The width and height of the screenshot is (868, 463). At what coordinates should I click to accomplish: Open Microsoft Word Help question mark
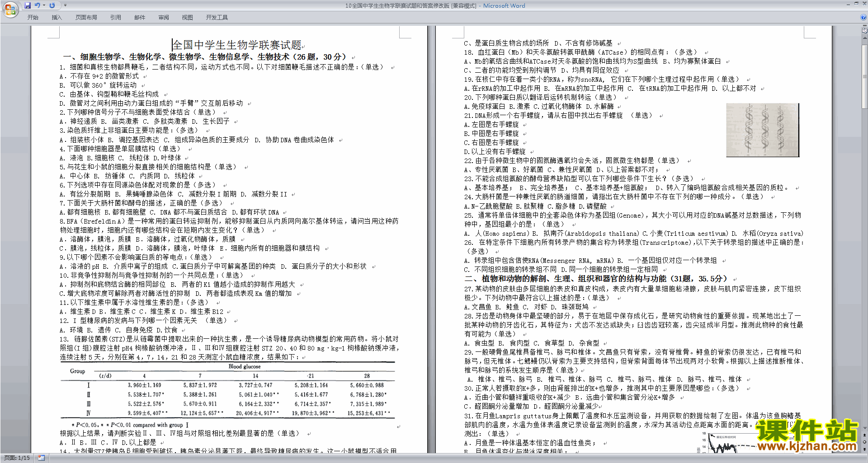863,18
